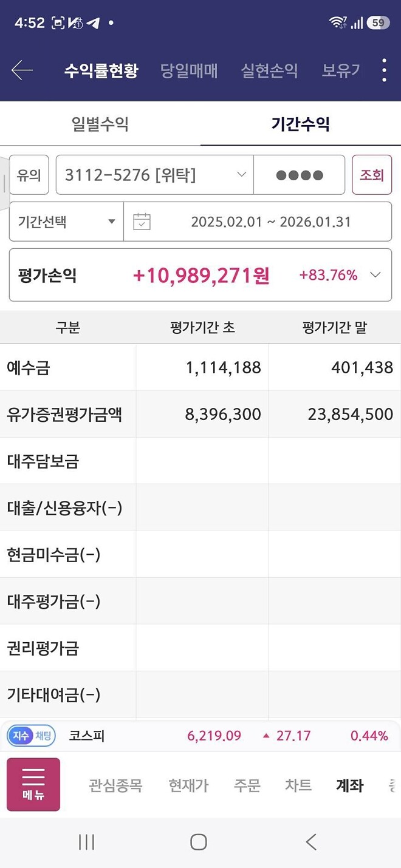Viewport: 401px width, 868px height.
Task: Open the three-dot overflow menu
Action: point(383,70)
